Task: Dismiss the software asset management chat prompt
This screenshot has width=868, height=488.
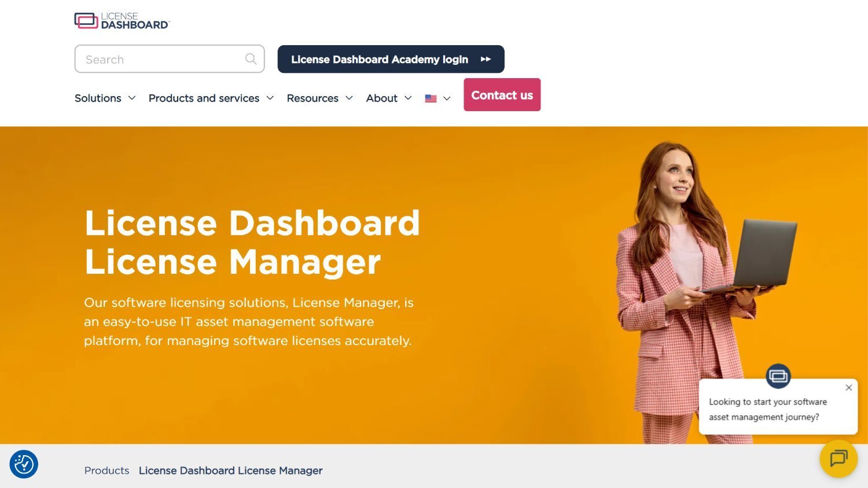Action: [849, 387]
